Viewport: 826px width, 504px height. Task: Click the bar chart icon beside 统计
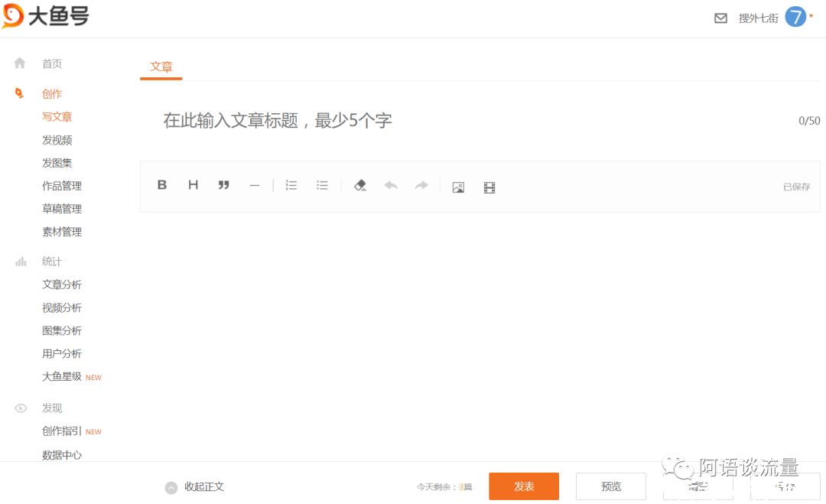pyautogui.click(x=21, y=262)
